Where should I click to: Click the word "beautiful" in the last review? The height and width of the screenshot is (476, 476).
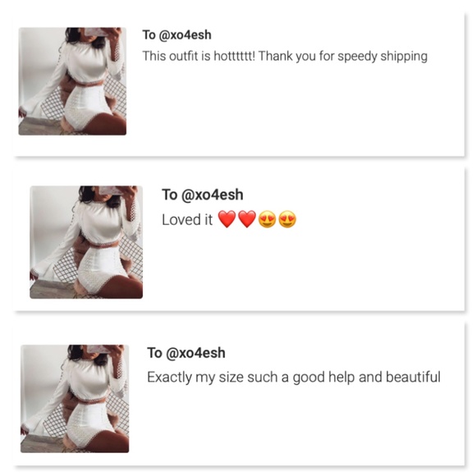(x=413, y=377)
